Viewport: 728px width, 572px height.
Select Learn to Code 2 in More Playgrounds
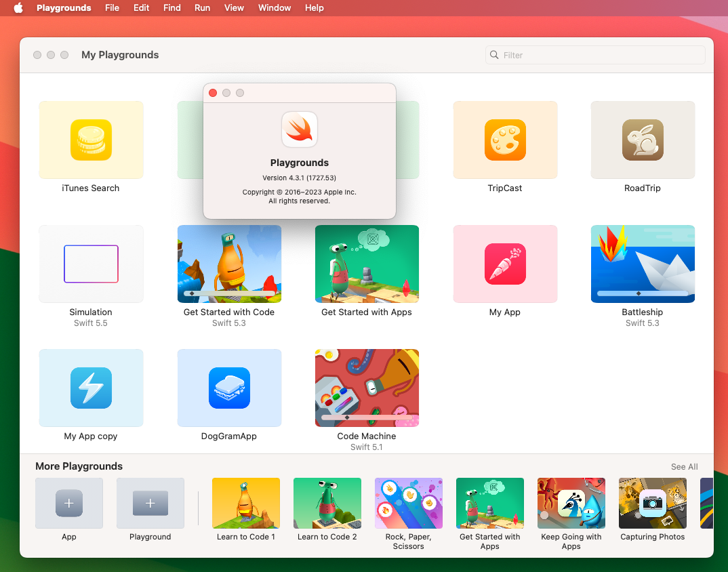click(x=327, y=504)
